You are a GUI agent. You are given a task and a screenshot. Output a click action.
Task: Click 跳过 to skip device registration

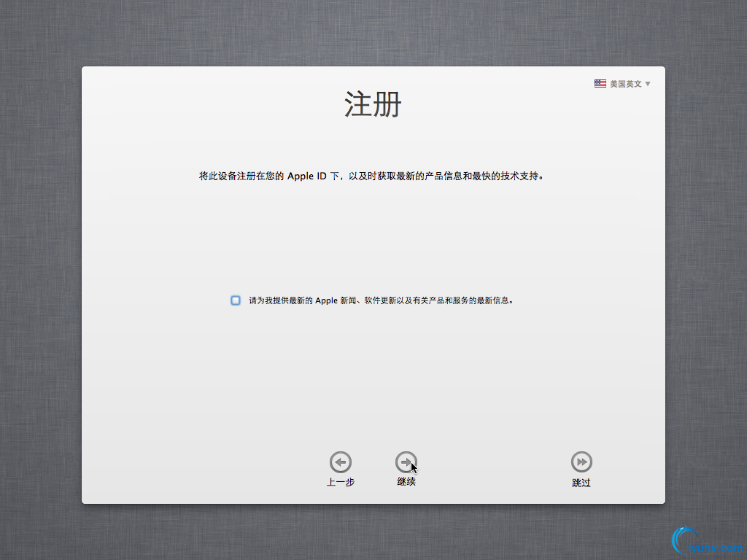pos(581,482)
